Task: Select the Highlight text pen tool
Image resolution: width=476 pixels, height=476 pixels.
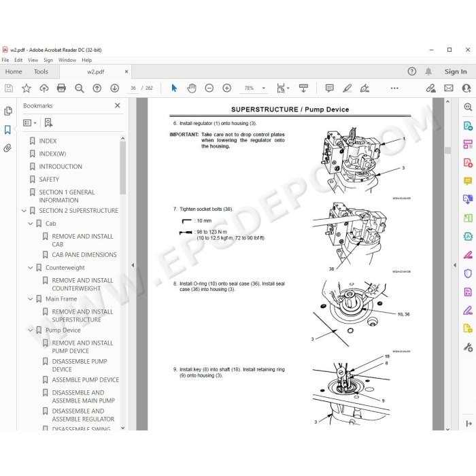Action: click(347, 88)
